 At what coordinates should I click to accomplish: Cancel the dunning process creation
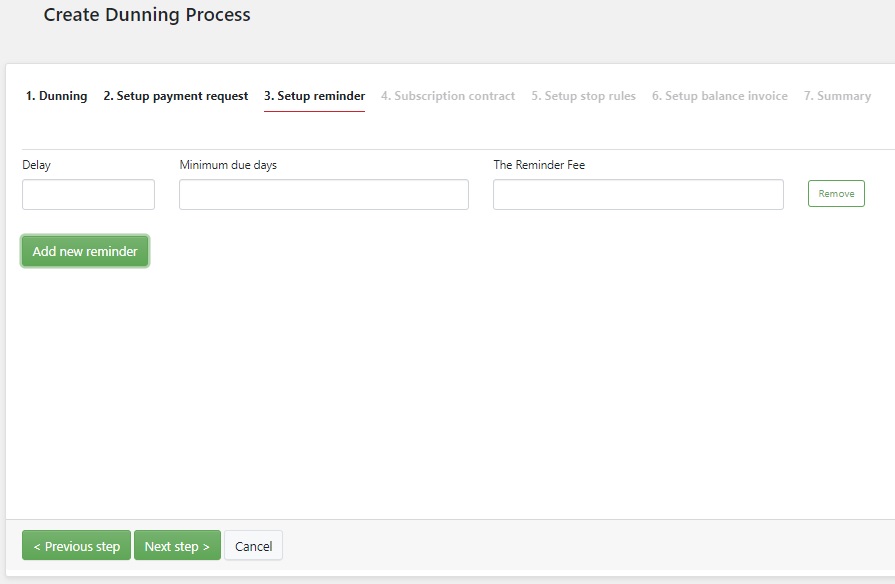click(x=253, y=546)
